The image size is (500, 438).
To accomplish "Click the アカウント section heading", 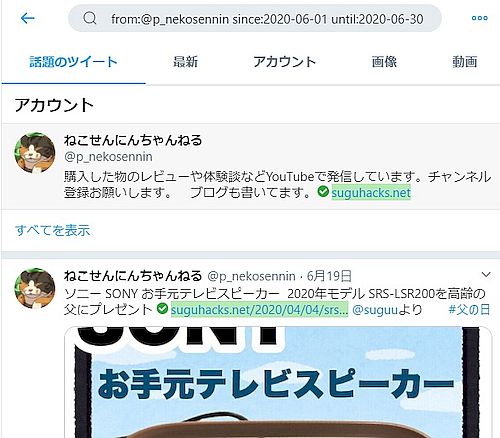I will click(x=54, y=105).
